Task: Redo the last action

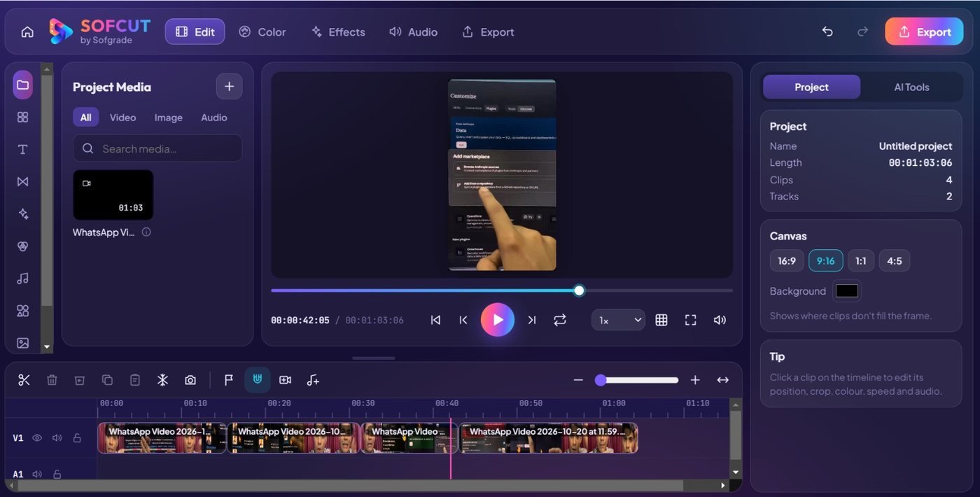Action: click(862, 31)
